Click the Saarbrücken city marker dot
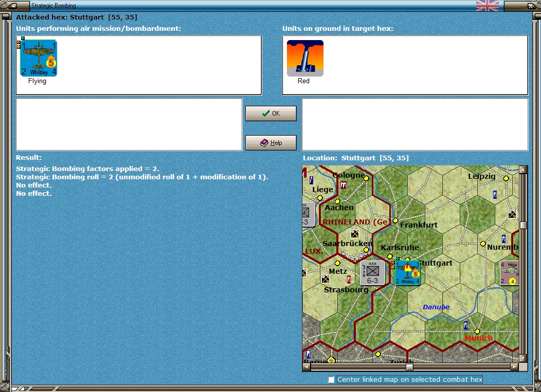The width and height of the screenshot is (541, 392). (366, 250)
